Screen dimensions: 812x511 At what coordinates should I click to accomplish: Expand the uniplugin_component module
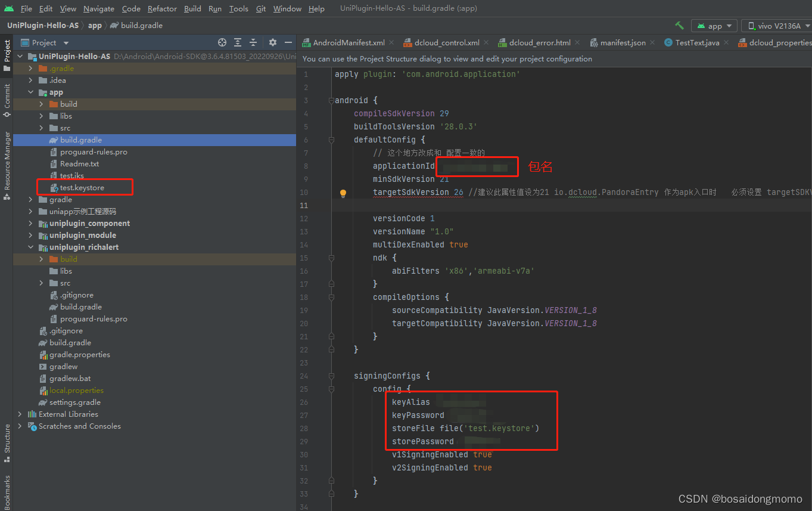tap(30, 224)
